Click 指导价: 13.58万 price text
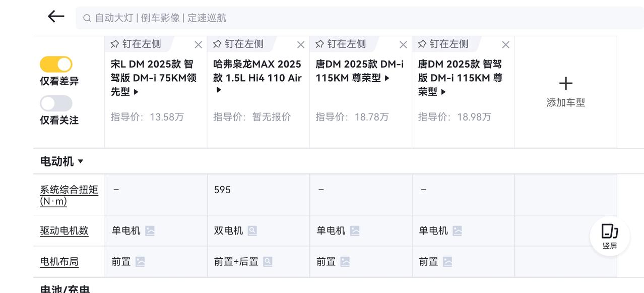The height and width of the screenshot is (293, 644). pyautogui.click(x=147, y=117)
